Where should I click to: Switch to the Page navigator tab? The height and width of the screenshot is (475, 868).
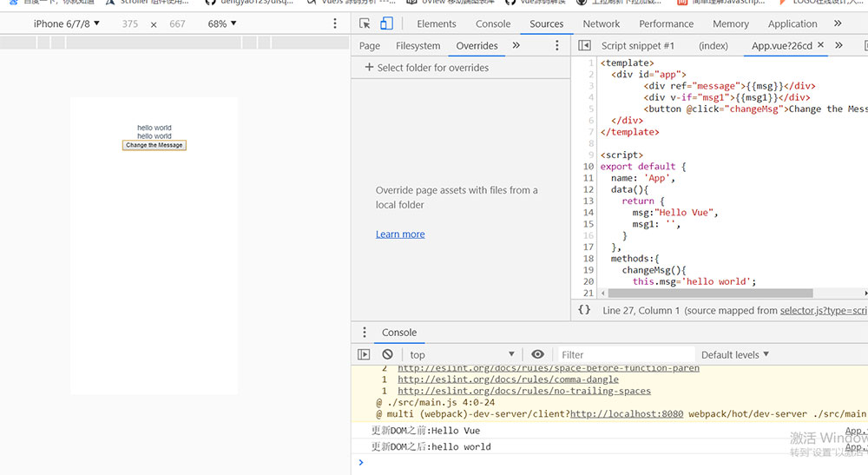pos(369,46)
